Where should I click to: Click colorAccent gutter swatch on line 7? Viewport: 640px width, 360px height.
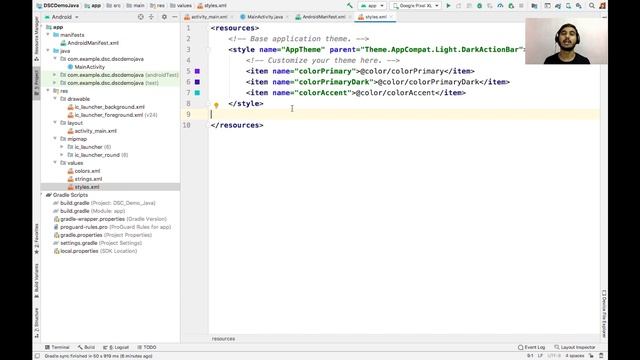click(197, 93)
